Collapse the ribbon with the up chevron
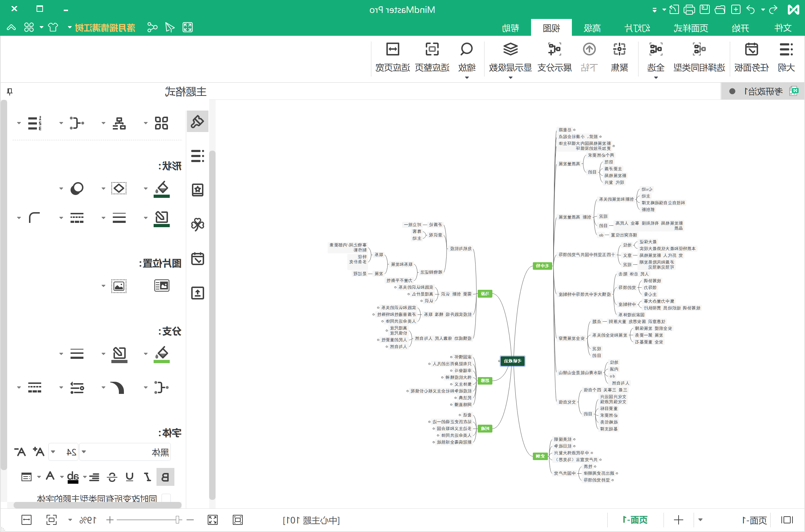Viewport: 805px width, 532px height. (x=11, y=28)
